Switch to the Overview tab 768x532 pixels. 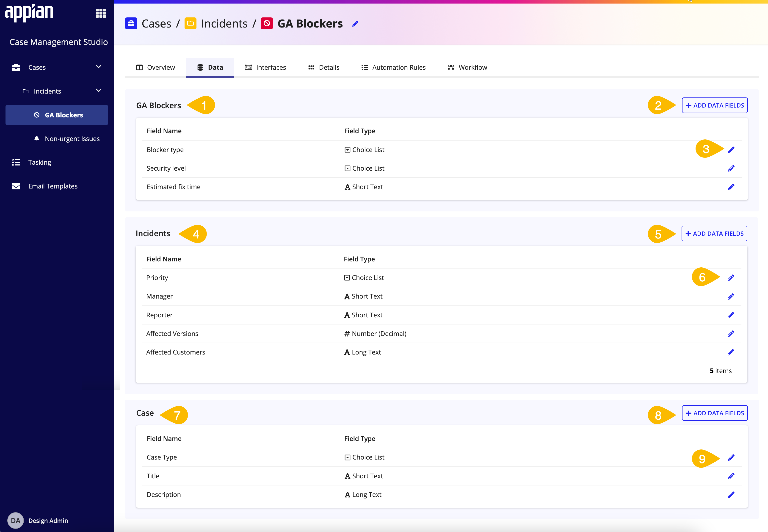pos(155,67)
